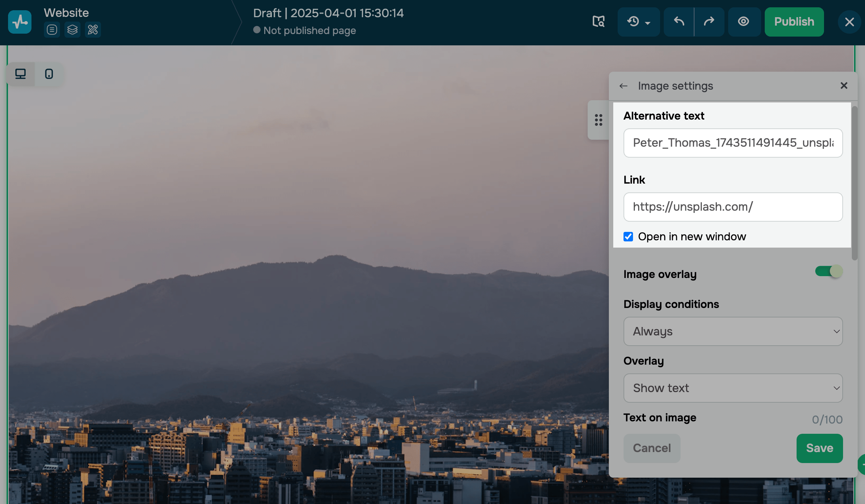The height and width of the screenshot is (504, 865).
Task: Open the layers icon under Website
Action: click(x=72, y=30)
